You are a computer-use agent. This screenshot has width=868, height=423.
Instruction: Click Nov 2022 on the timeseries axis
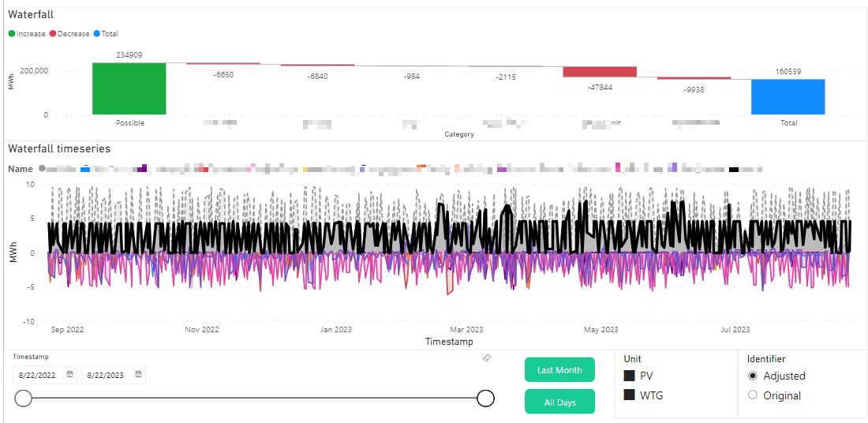pos(202,329)
